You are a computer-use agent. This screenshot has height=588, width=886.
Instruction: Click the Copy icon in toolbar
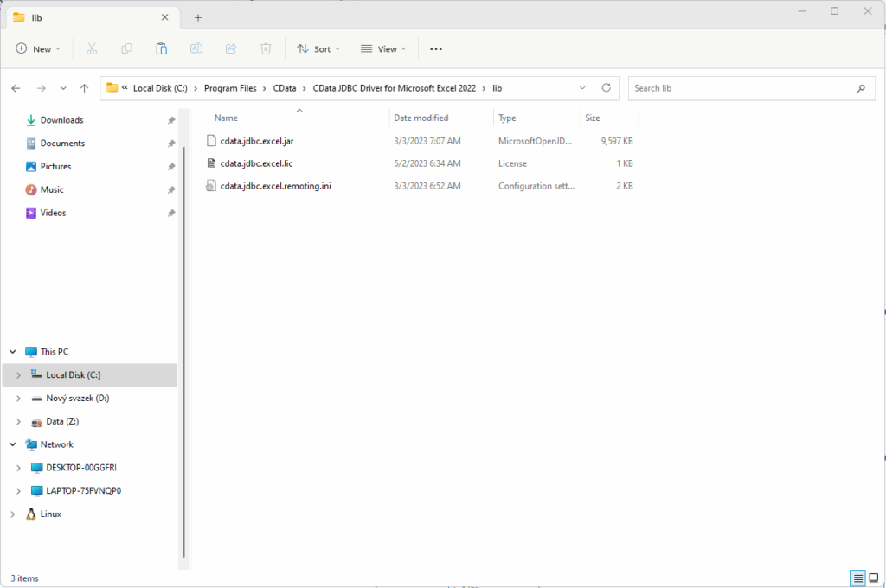coord(126,49)
